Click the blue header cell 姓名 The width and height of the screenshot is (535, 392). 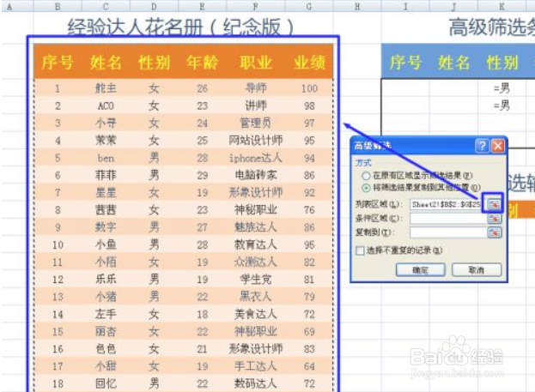[453, 63]
